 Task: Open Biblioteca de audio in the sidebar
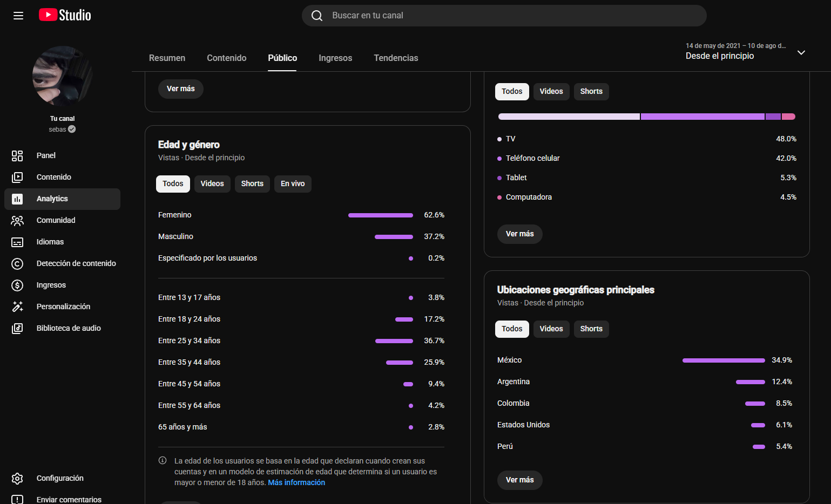pyautogui.click(x=62, y=328)
